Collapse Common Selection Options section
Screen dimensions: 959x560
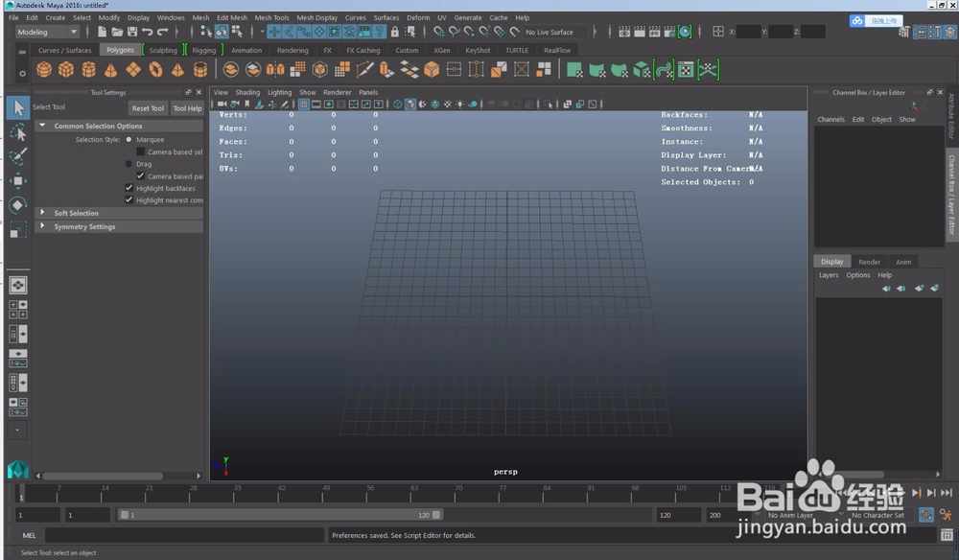pyautogui.click(x=42, y=126)
